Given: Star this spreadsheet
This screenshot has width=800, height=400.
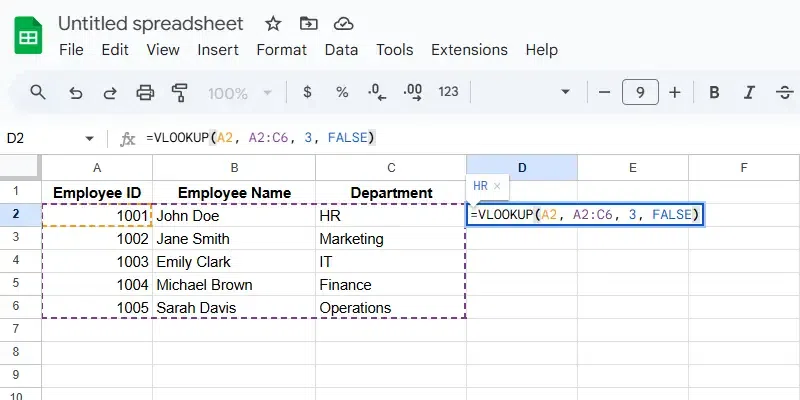Looking at the screenshot, I should [274, 23].
